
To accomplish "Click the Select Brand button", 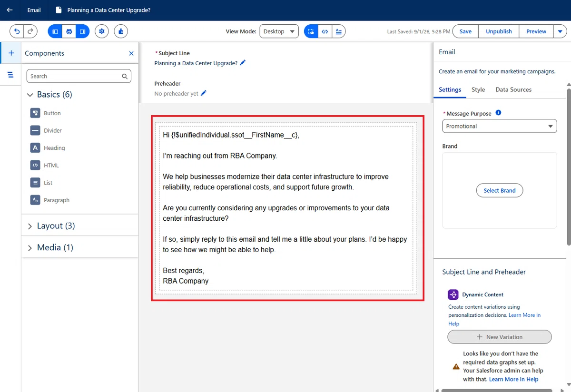I will [500, 190].
